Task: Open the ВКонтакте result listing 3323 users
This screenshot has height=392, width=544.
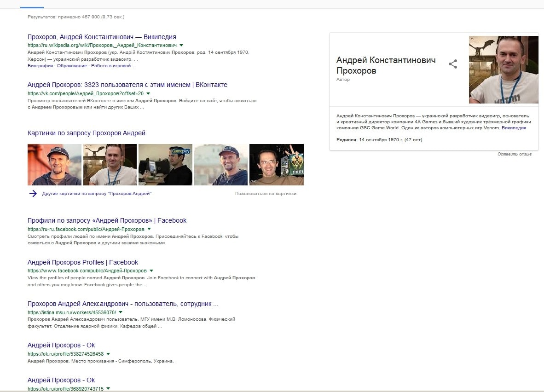Action: [x=127, y=85]
